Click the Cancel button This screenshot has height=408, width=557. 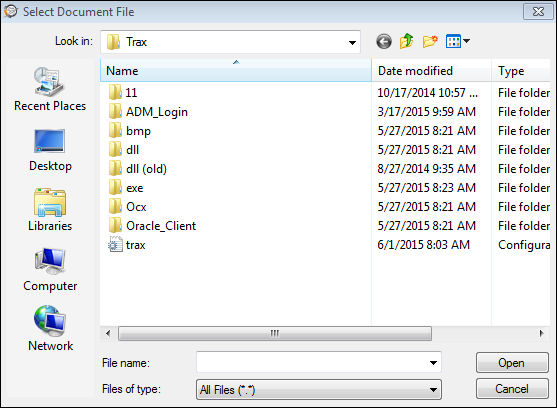pos(512,389)
